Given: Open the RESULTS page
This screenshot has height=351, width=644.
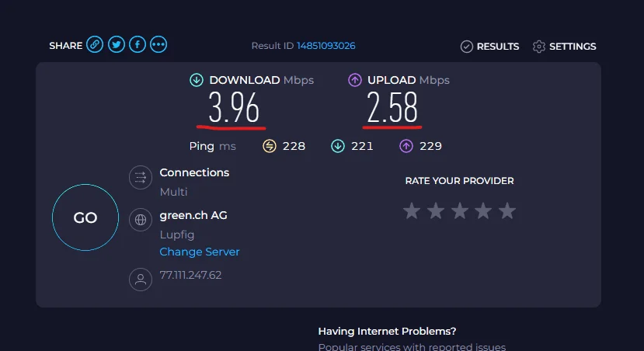Looking at the screenshot, I should coord(489,47).
